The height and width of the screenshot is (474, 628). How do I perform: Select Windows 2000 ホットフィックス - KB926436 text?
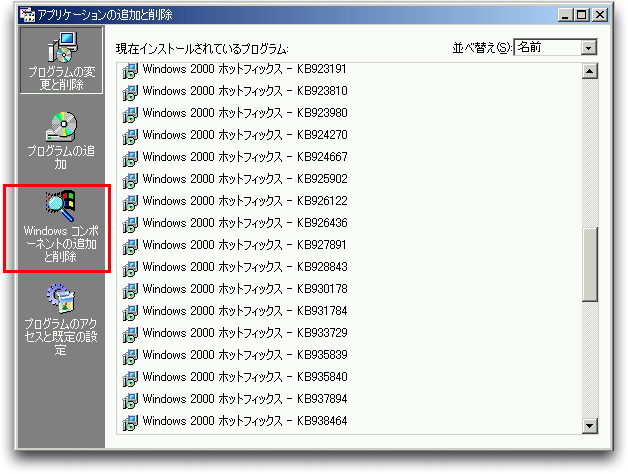245,223
